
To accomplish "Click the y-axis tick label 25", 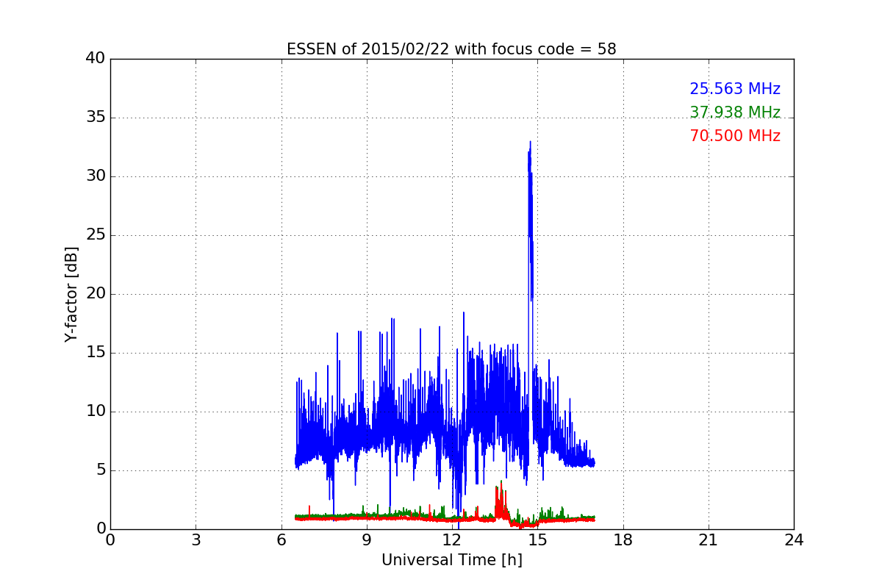I will click(x=96, y=235).
